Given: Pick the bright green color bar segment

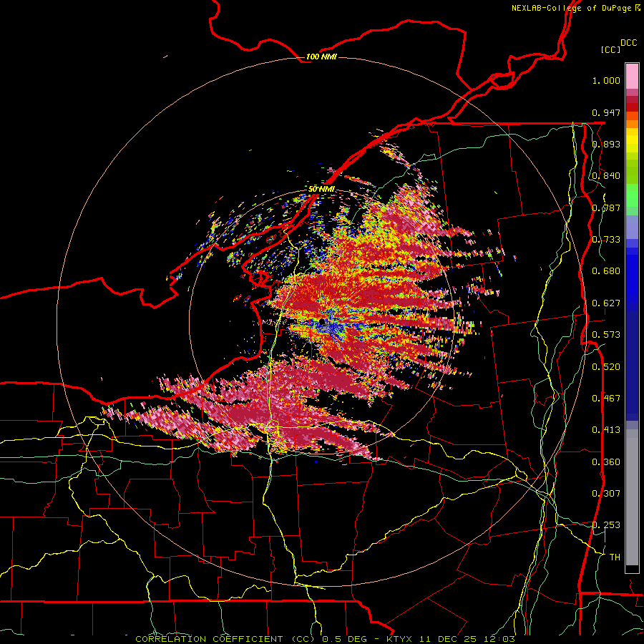Looking at the screenshot, I should tap(632, 195).
